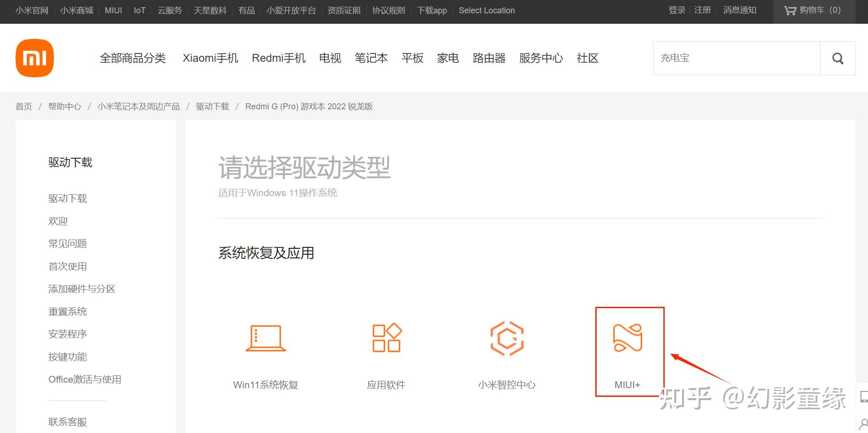Click 首页 in the breadcrumb
868x433 pixels.
pos(24,107)
